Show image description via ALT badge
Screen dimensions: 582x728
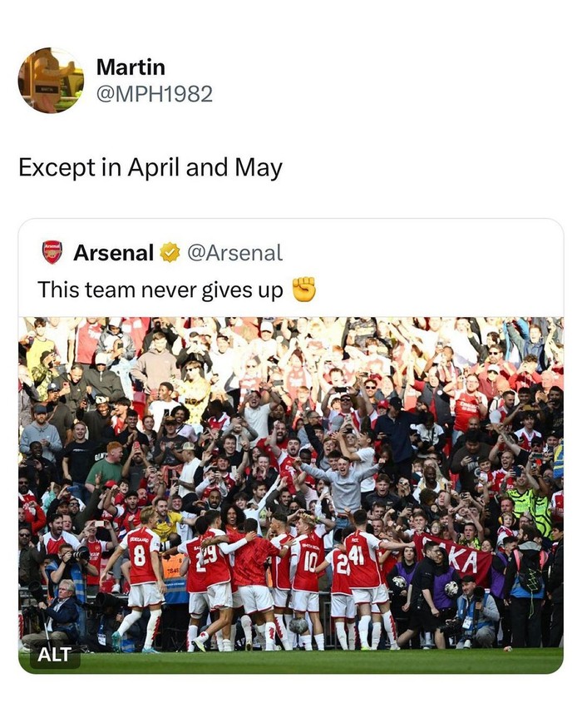(55, 654)
